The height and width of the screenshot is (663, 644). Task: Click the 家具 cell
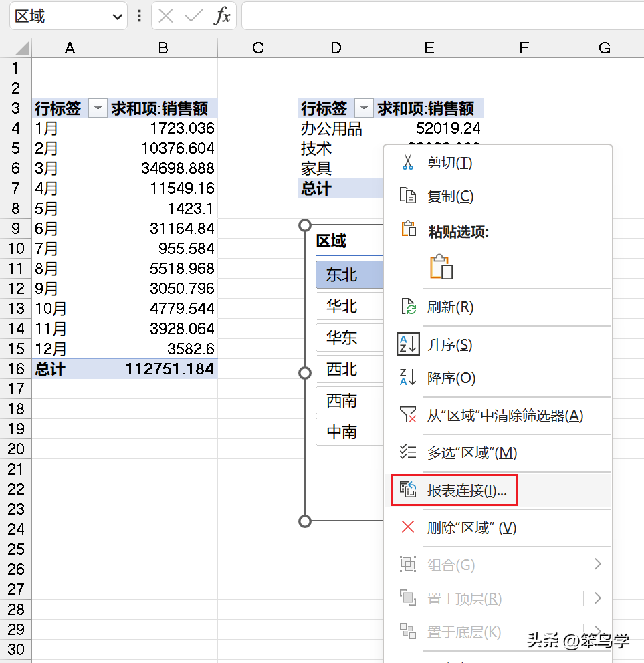(x=336, y=168)
